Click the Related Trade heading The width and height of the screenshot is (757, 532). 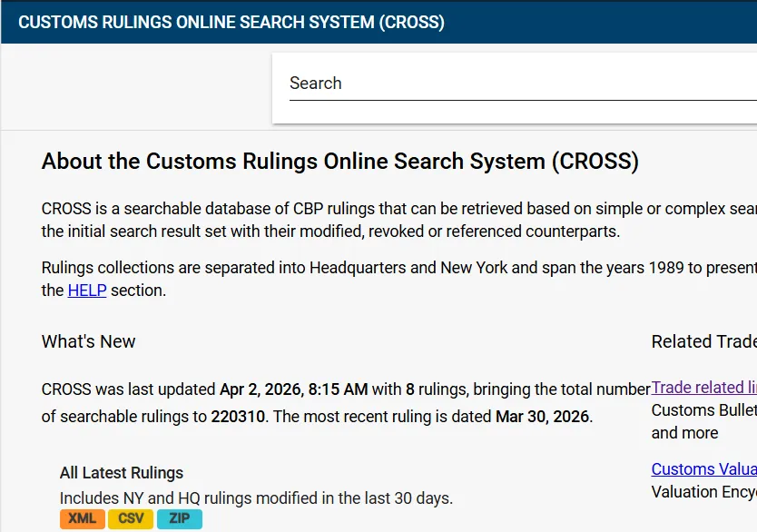tap(703, 341)
